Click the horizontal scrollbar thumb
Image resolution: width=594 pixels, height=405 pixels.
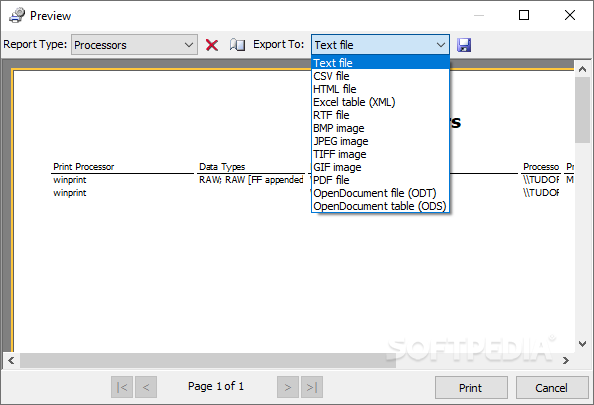click(208, 360)
